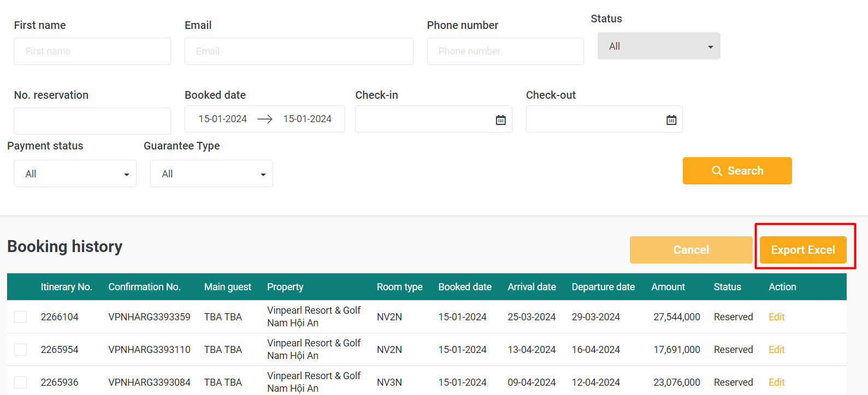This screenshot has width=868, height=395.
Task: Expand the Guarantee Type dropdown
Action: pos(211,174)
